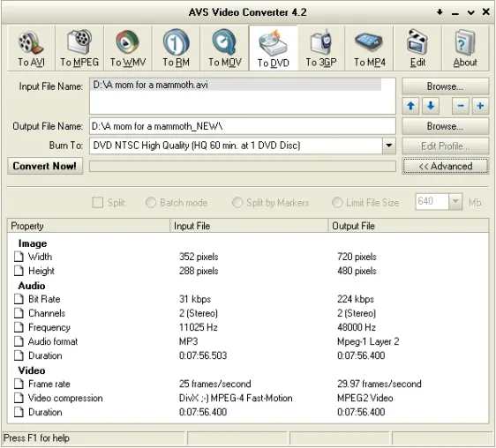Choose the To 3GP mobile icon
Screen dimensions: 496x448
[321, 48]
